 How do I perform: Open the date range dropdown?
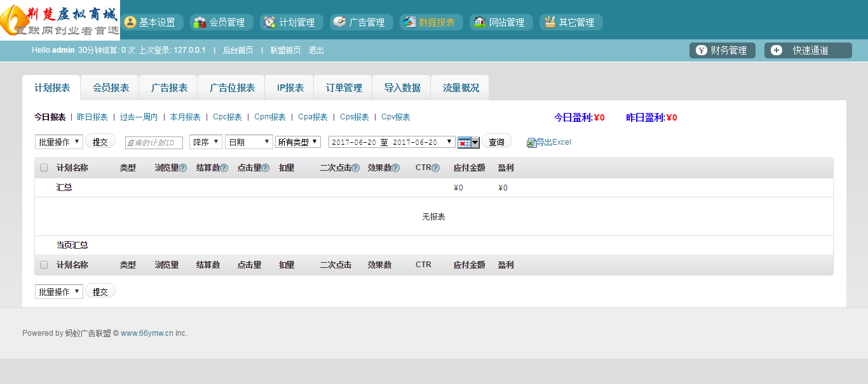pyautogui.click(x=392, y=142)
